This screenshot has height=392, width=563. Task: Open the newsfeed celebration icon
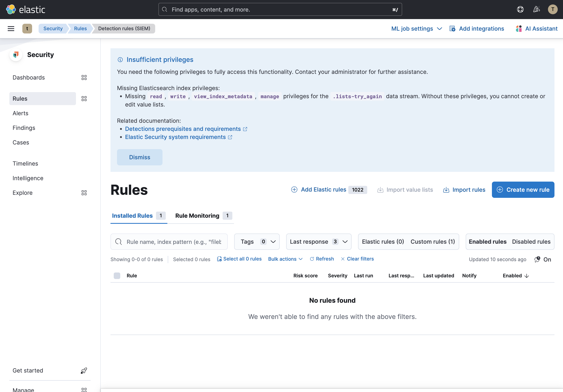pyautogui.click(x=537, y=10)
